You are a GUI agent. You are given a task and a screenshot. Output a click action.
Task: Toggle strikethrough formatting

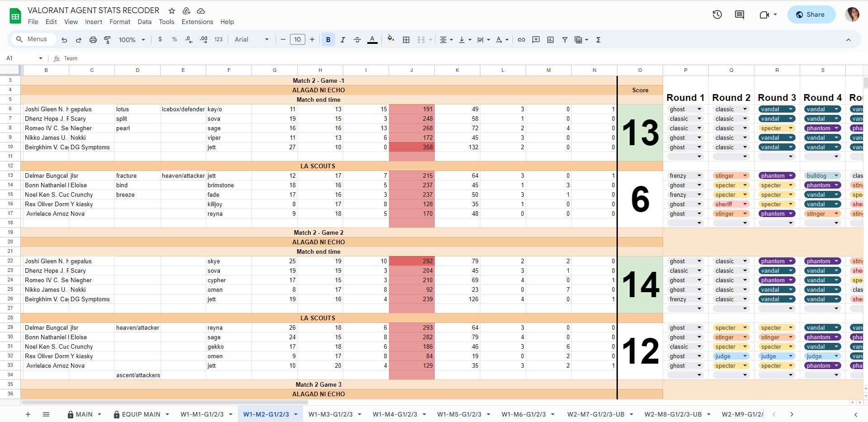(357, 40)
